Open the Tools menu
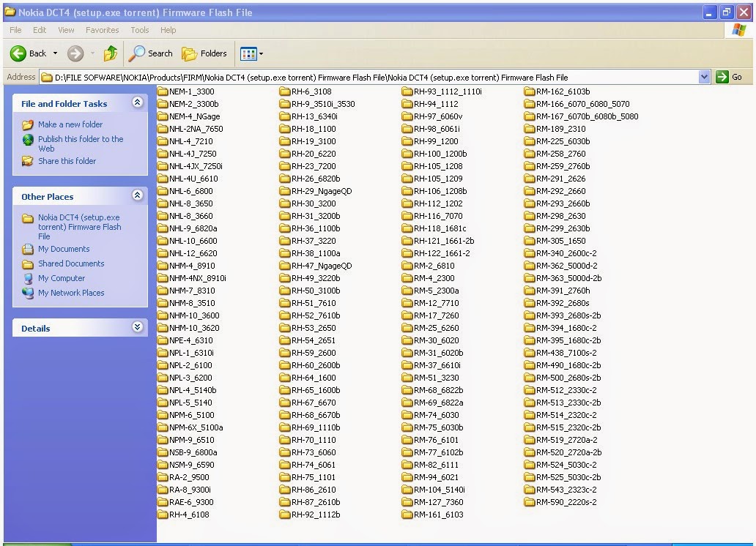Image resolution: width=756 pixels, height=546 pixels. [x=139, y=30]
